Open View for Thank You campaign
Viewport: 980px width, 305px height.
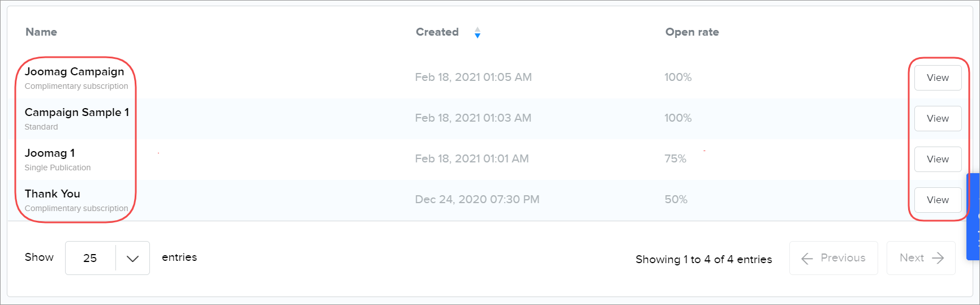click(x=938, y=200)
